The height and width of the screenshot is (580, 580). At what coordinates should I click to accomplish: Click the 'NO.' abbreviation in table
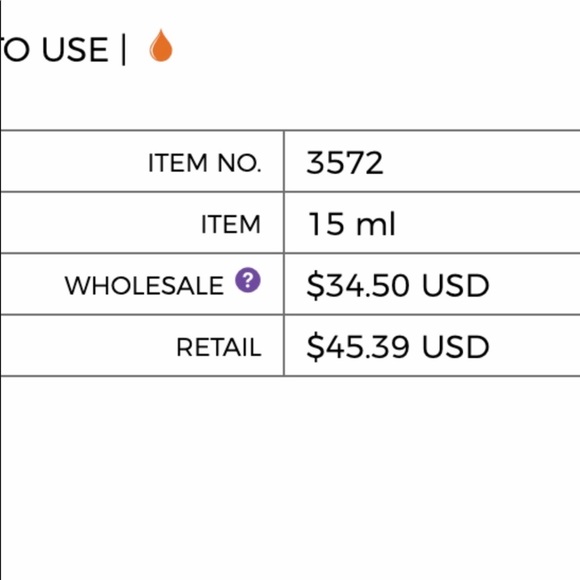tap(239, 163)
